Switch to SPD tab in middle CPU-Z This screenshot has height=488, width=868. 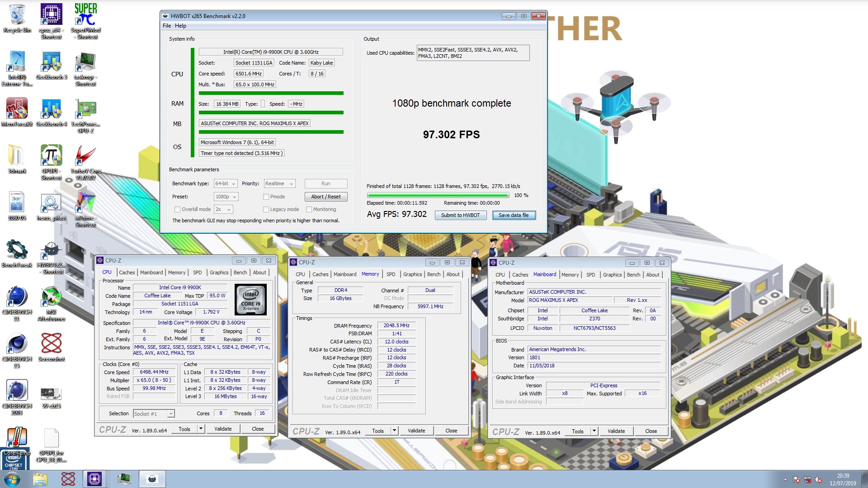391,274
